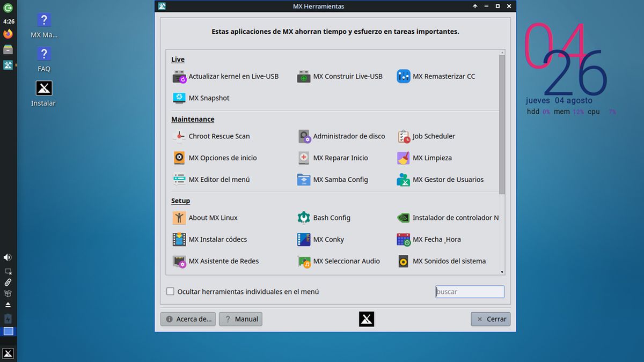Open the Manual button
The width and height of the screenshot is (644, 362).
point(240,319)
